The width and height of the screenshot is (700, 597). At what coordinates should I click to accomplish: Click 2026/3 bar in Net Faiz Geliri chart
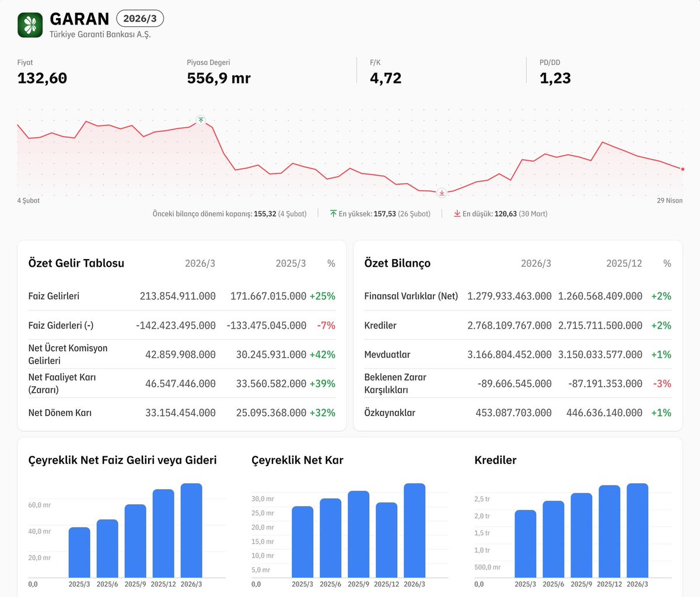click(x=191, y=530)
